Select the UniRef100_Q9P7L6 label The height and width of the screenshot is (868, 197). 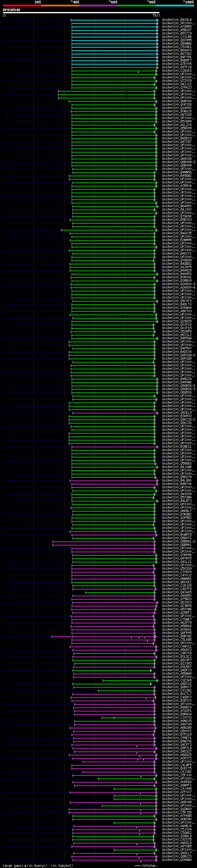click(x=177, y=748)
